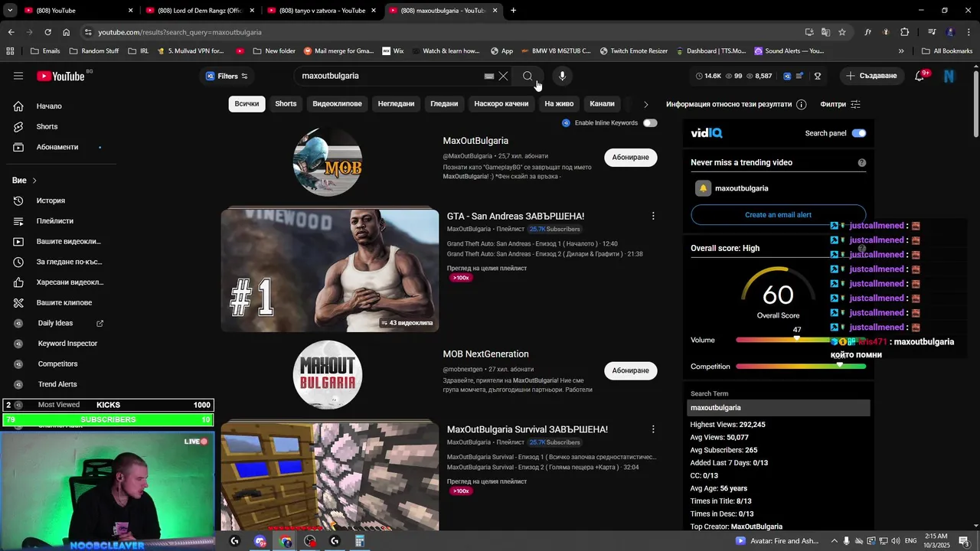The height and width of the screenshot is (551, 980).
Task: View full GTA San Andreas playlist link
Action: pyautogui.click(x=486, y=269)
